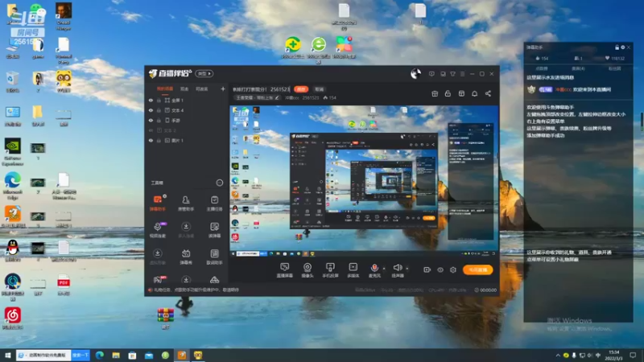The width and height of the screenshot is (644, 362).
Task: Select the GeForce Experience desktop icon
Action: (x=13, y=152)
